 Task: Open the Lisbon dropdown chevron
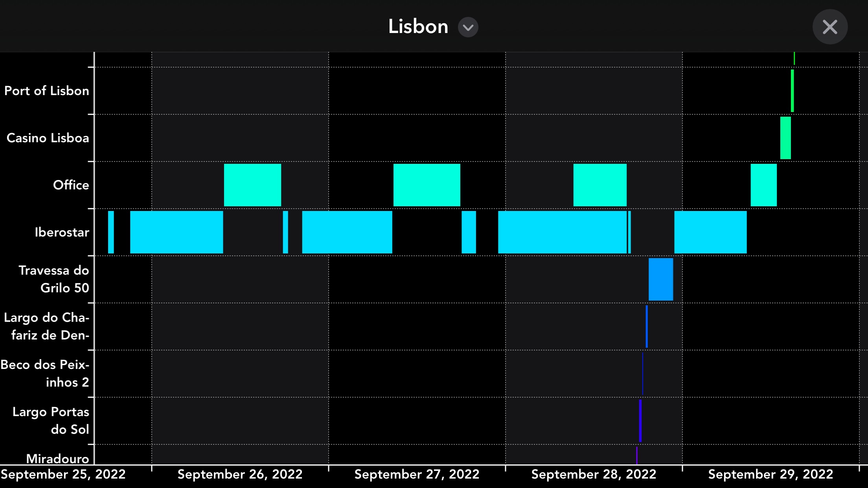point(468,27)
